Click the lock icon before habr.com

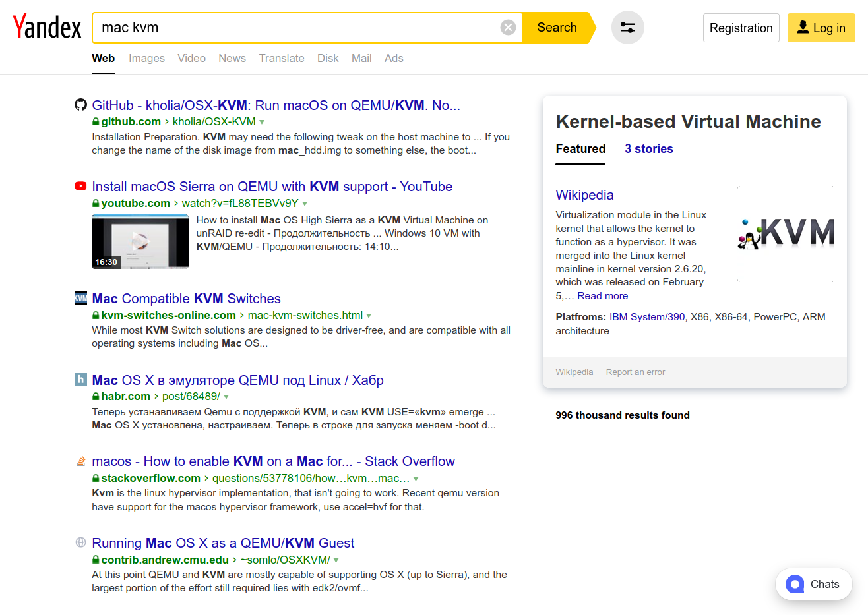point(96,397)
